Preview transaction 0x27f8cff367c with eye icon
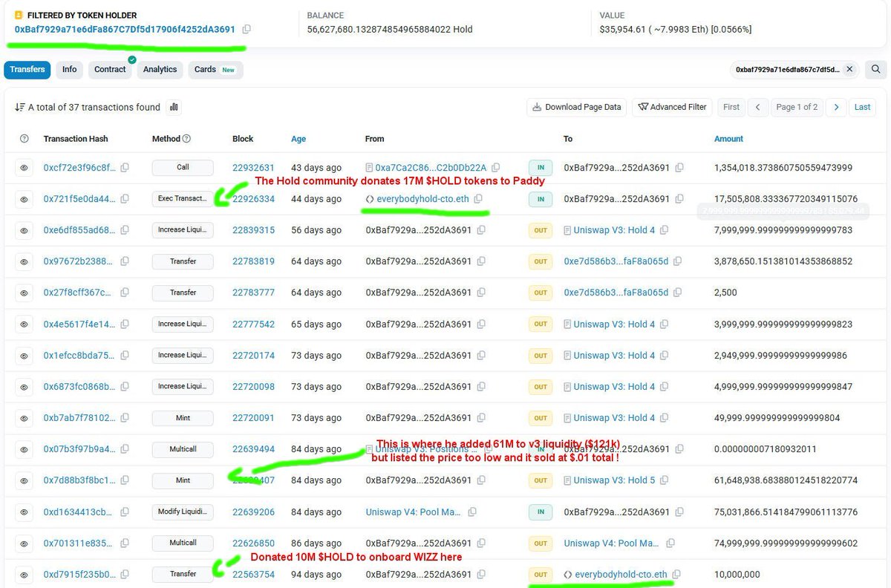Screen dimensions: 891x588 (24, 293)
